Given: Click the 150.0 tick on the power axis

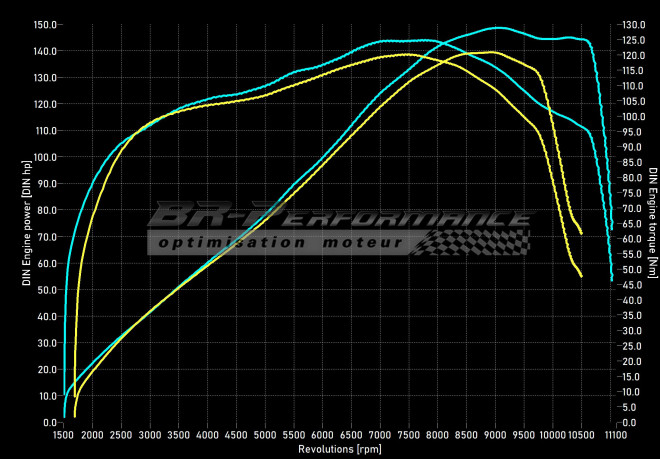Looking at the screenshot, I should click(46, 24).
